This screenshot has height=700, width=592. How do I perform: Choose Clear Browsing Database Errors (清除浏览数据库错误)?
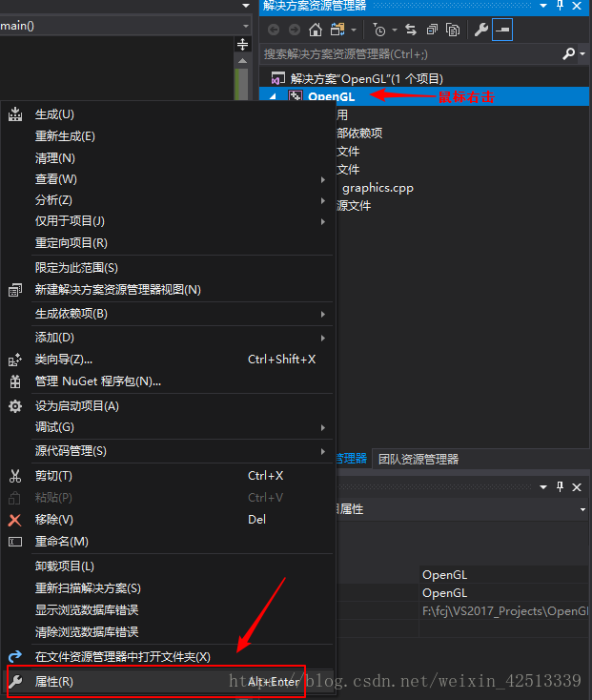coord(168,632)
